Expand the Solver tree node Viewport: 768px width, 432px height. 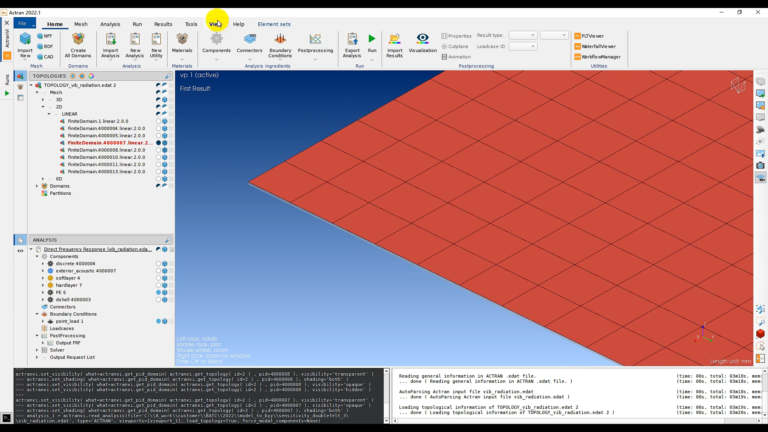click(x=37, y=350)
